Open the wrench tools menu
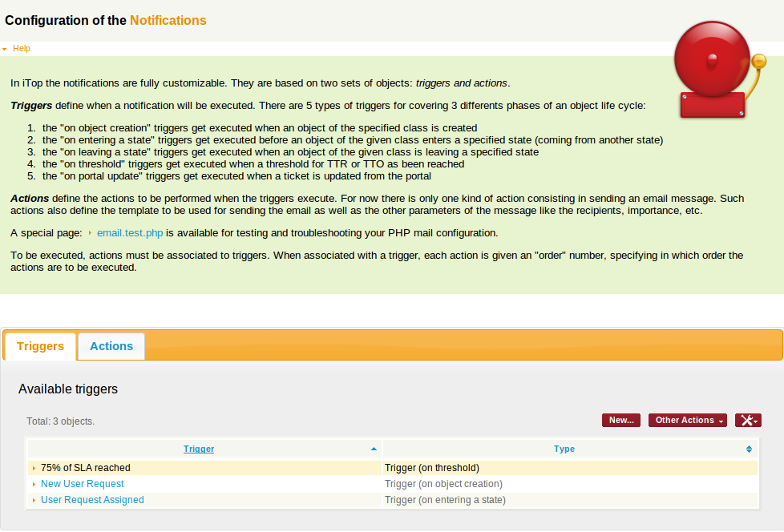The height and width of the screenshot is (532, 784). pyautogui.click(x=748, y=421)
